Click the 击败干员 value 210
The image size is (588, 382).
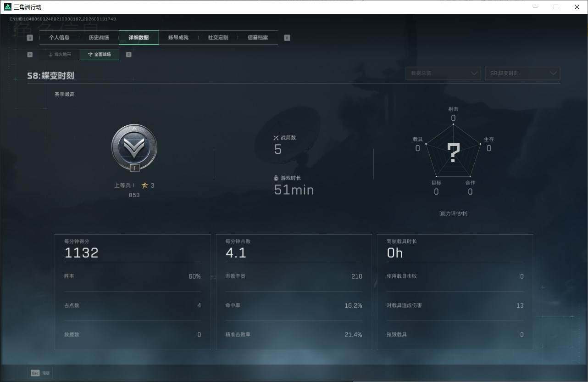[356, 276]
